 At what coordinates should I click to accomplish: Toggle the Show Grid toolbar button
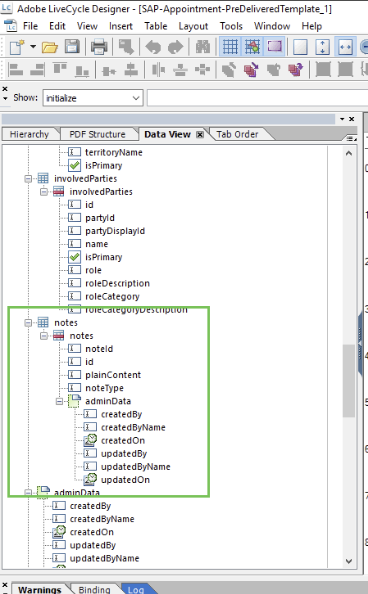230,47
